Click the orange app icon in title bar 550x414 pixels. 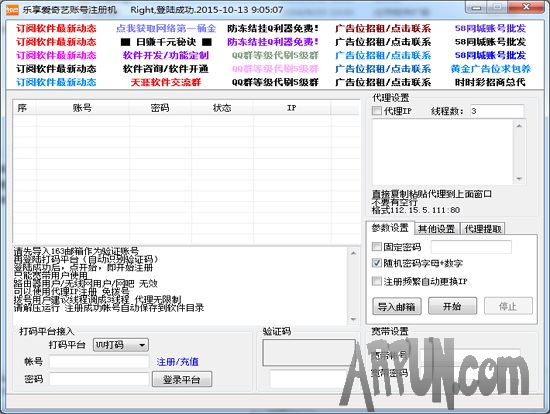[12, 9]
